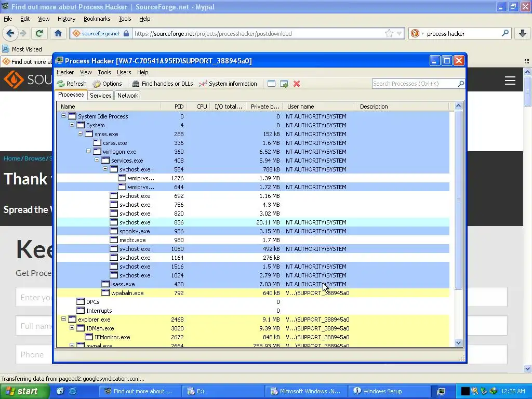This screenshot has height=399, width=532.
Task: Sort by the Private bytes column header
Action: click(x=264, y=107)
